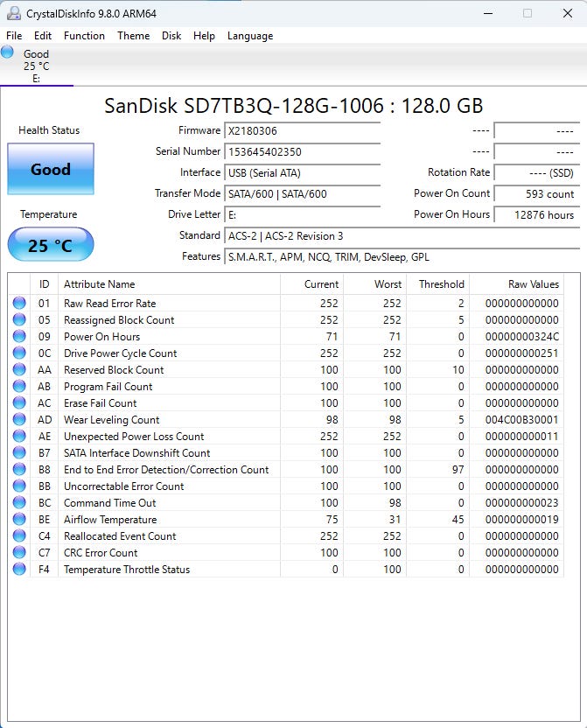The height and width of the screenshot is (728, 587).
Task: Click the 25 °C temperature button
Action: (x=51, y=245)
